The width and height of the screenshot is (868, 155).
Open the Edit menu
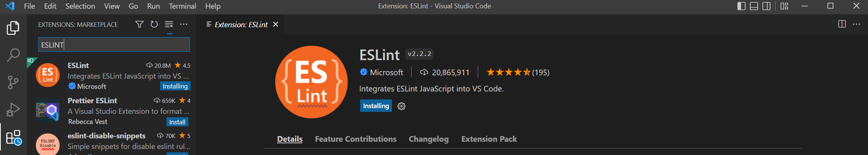(x=50, y=6)
